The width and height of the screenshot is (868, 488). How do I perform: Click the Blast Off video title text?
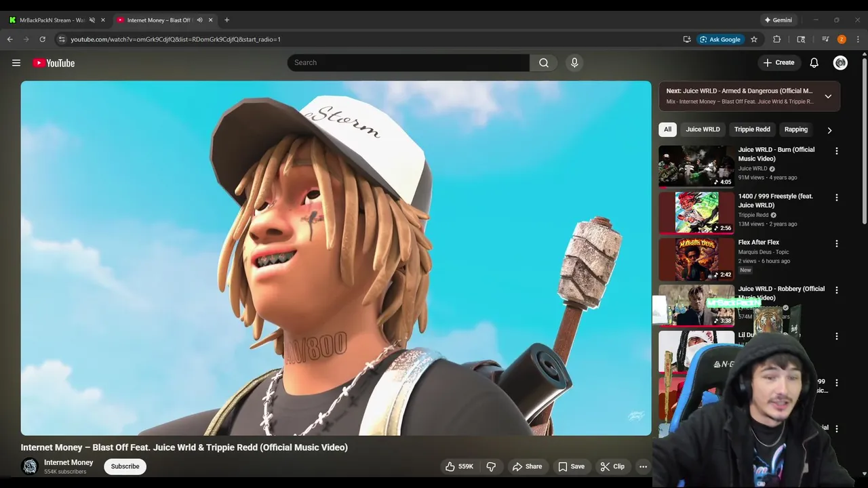click(x=184, y=447)
